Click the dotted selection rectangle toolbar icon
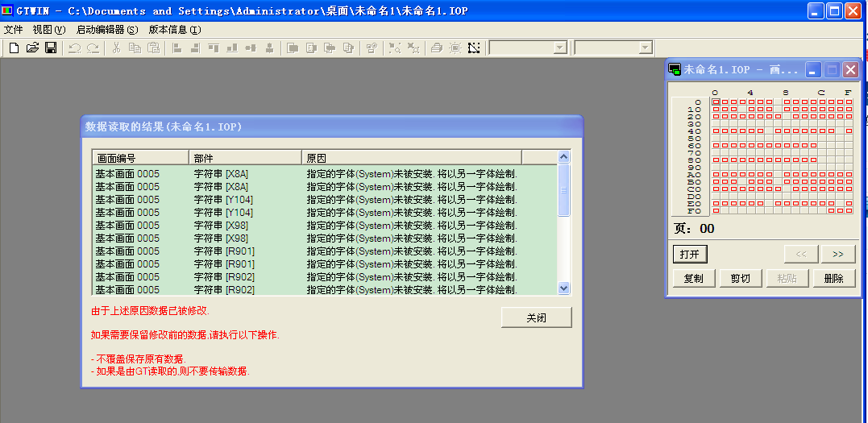 coord(474,48)
